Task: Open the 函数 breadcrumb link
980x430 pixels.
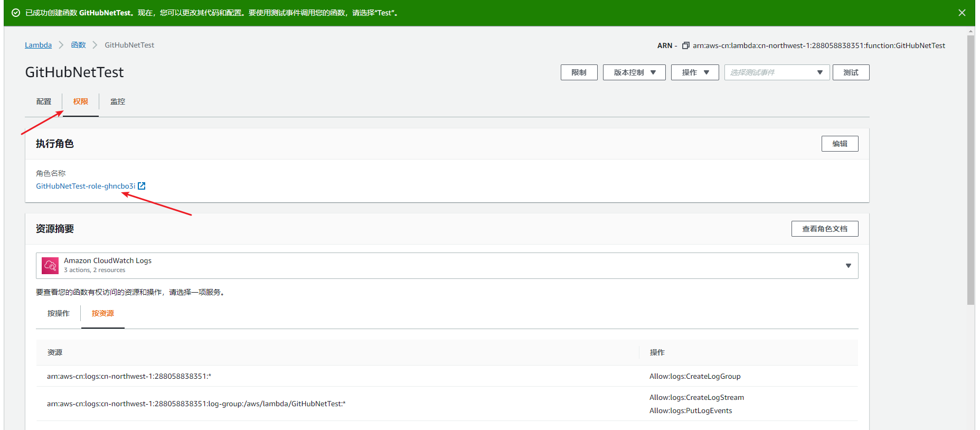Action: click(78, 45)
